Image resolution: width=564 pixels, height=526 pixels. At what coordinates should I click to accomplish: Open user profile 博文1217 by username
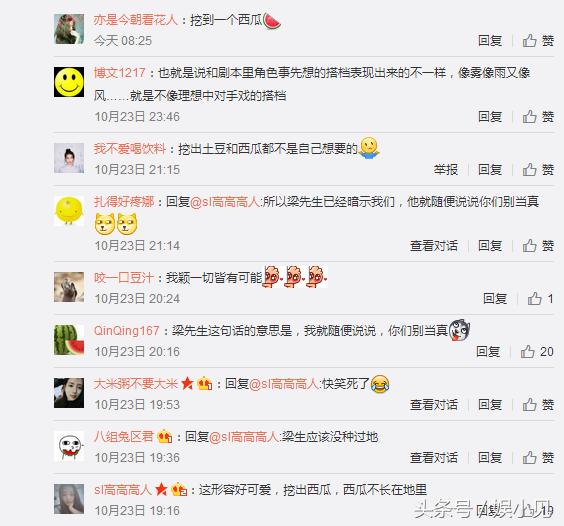point(119,73)
